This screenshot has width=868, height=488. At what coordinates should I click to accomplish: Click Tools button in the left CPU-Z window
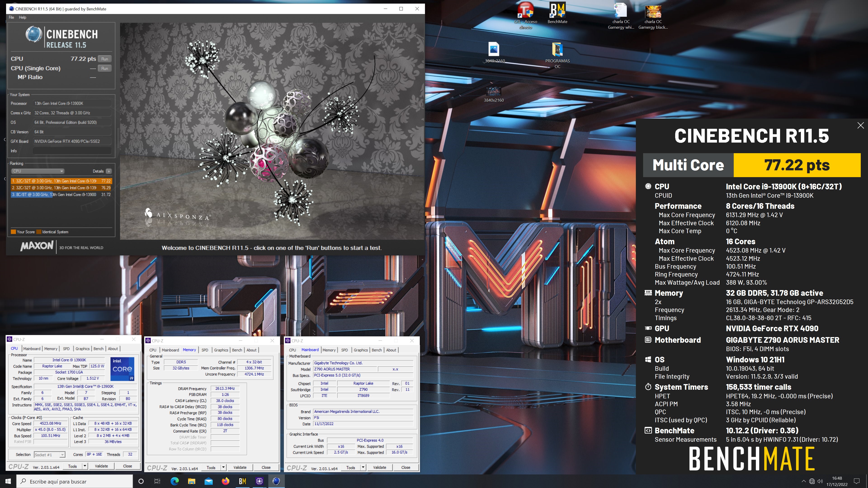pos(72,466)
